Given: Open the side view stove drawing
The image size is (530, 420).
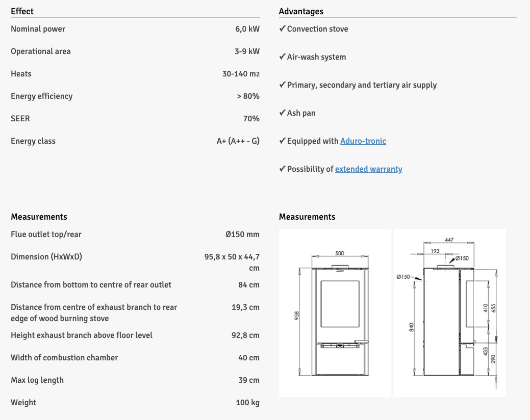Looking at the screenshot, I should click(449, 312).
